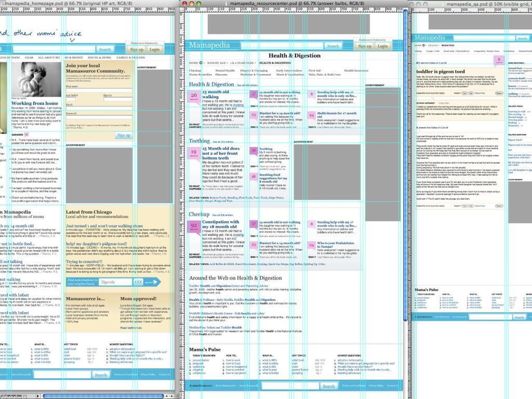532x399 pixels.
Task: Click the green zoom button of resourcecenter window
Action: coord(198,4)
